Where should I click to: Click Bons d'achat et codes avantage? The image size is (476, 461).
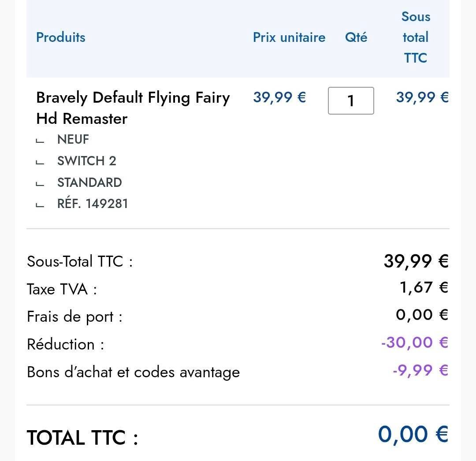pos(134,372)
